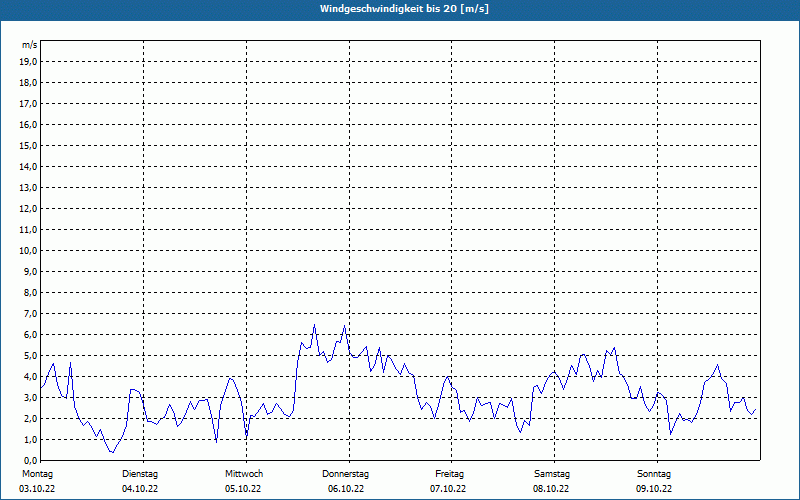Screen dimensions: 800x500
Task: Click the '6,0' y-axis label
Action: (x=30, y=335)
